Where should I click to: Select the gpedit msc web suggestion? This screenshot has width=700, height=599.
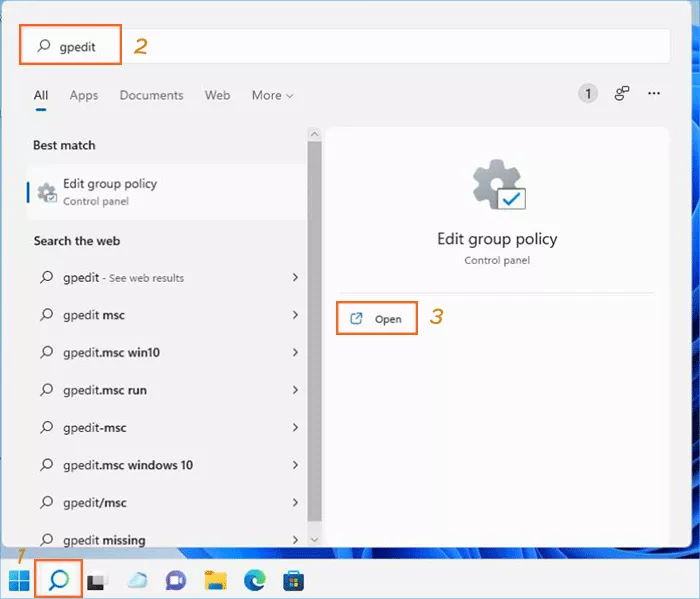coord(166,315)
